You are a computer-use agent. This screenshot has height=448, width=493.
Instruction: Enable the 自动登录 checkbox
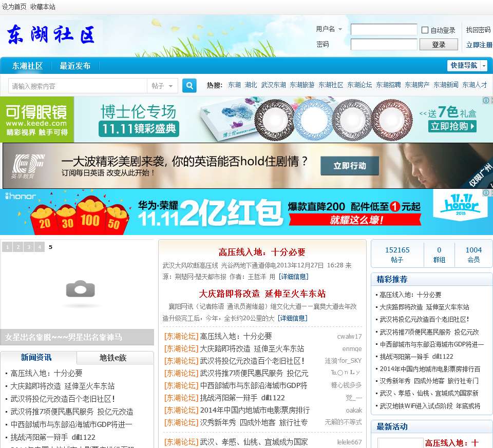click(x=425, y=30)
